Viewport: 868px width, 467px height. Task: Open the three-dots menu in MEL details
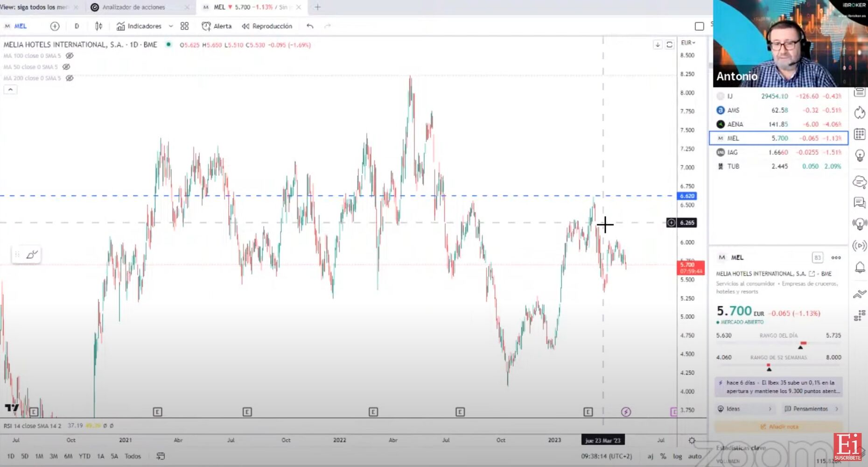[x=836, y=258]
